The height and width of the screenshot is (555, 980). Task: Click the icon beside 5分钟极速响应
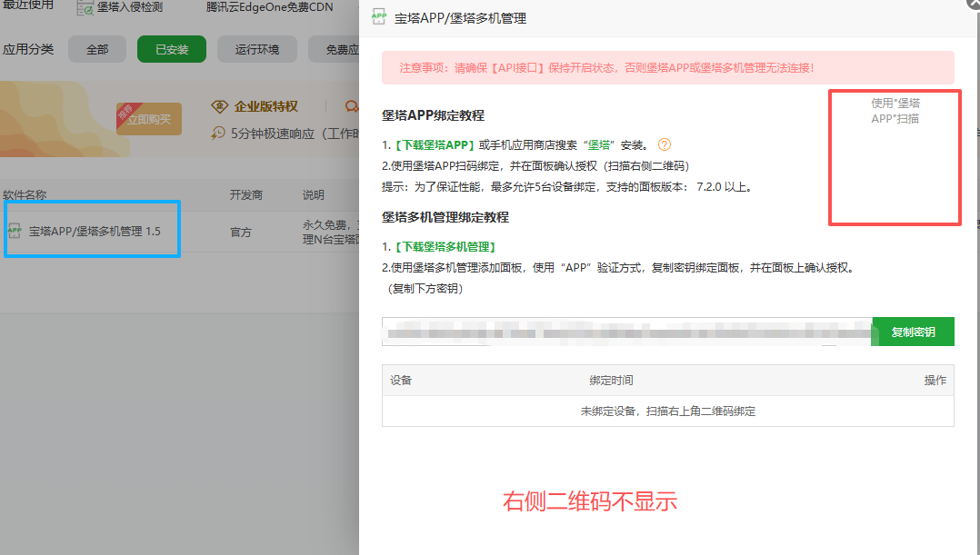coord(218,133)
